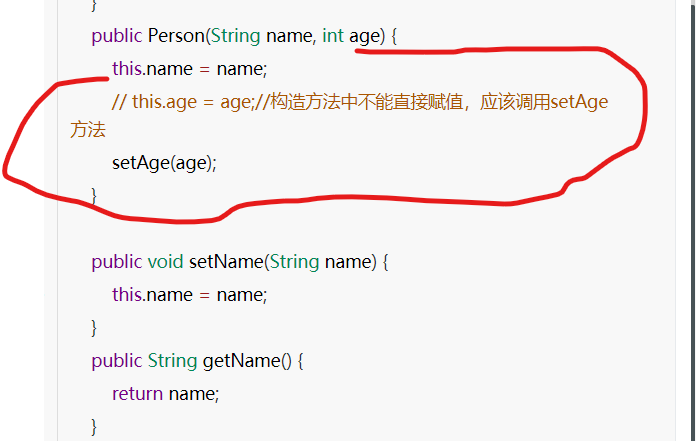Click the int keyword in constructor signature
This screenshot has height=441, width=696.
[333, 36]
